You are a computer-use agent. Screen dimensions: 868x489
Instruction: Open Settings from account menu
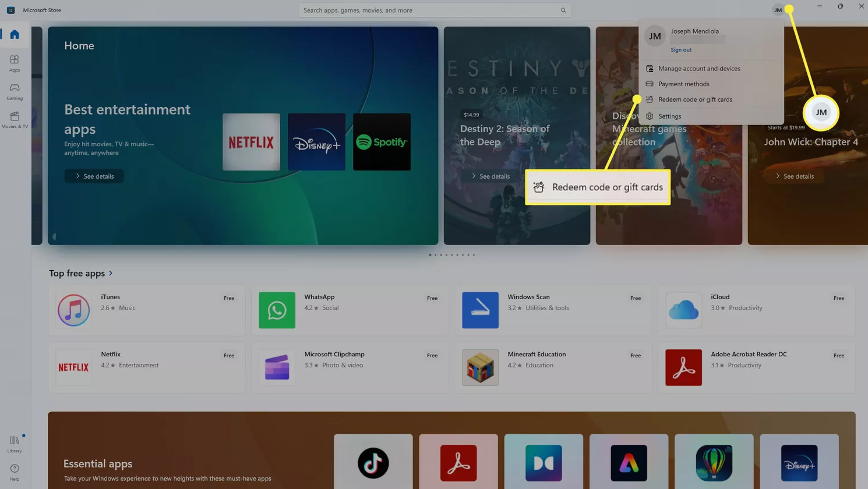click(711, 116)
